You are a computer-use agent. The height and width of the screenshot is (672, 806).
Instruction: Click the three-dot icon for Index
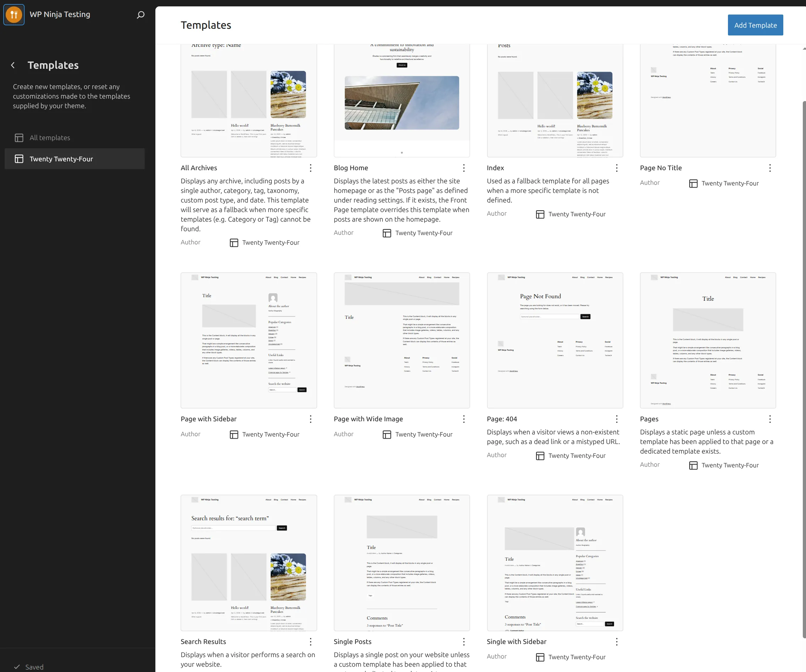tap(617, 168)
